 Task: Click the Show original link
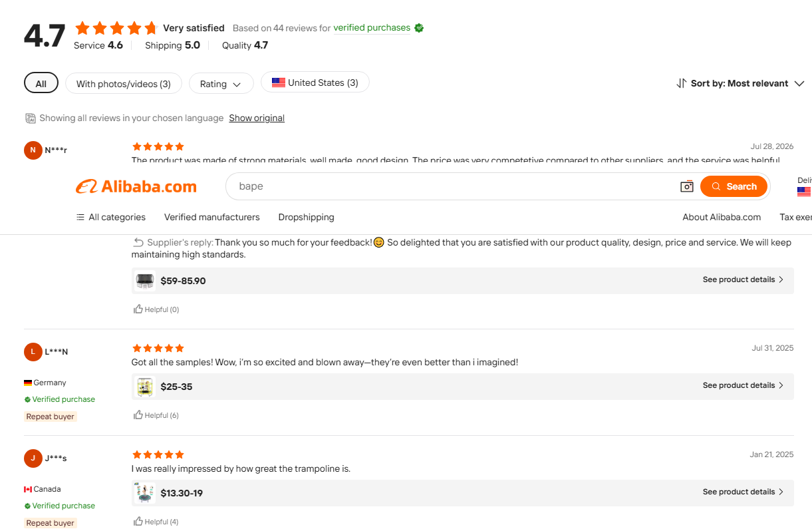click(257, 118)
